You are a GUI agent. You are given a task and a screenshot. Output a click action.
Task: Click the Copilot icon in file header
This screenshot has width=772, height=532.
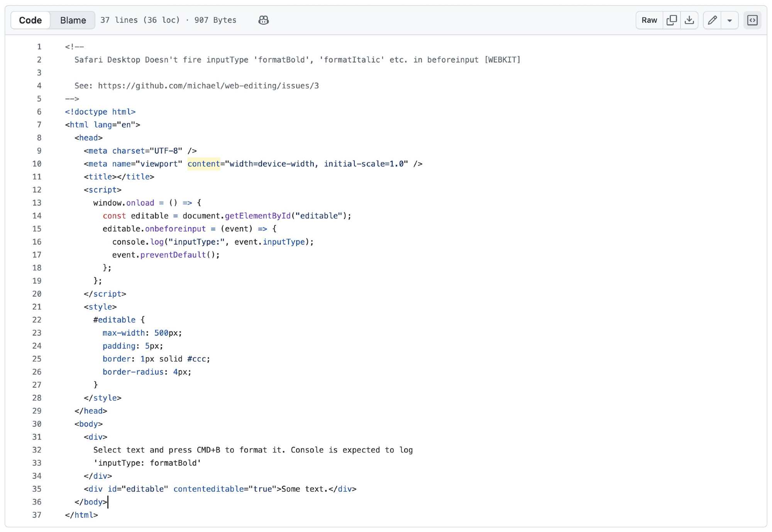click(263, 20)
